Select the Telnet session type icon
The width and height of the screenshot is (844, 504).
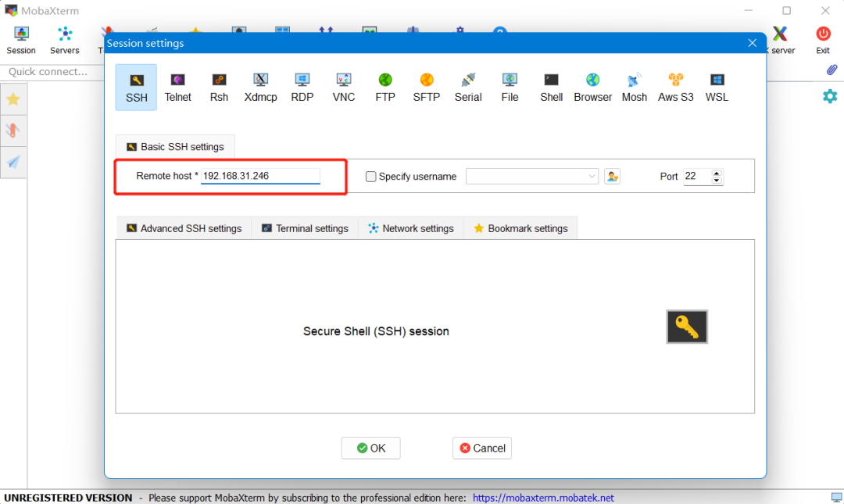[177, 88]
